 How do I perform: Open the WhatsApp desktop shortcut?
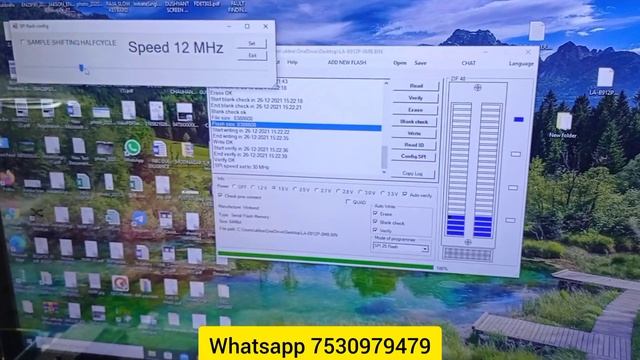[x=132, y=148]
